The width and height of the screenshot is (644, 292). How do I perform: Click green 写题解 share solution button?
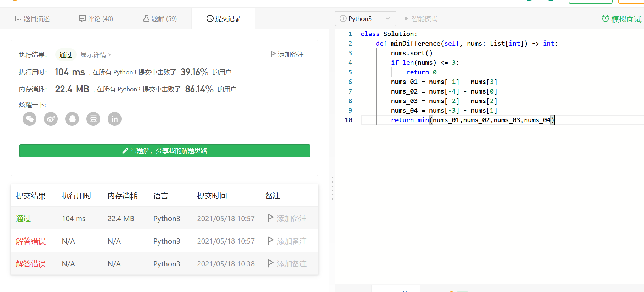coord(165,151)
